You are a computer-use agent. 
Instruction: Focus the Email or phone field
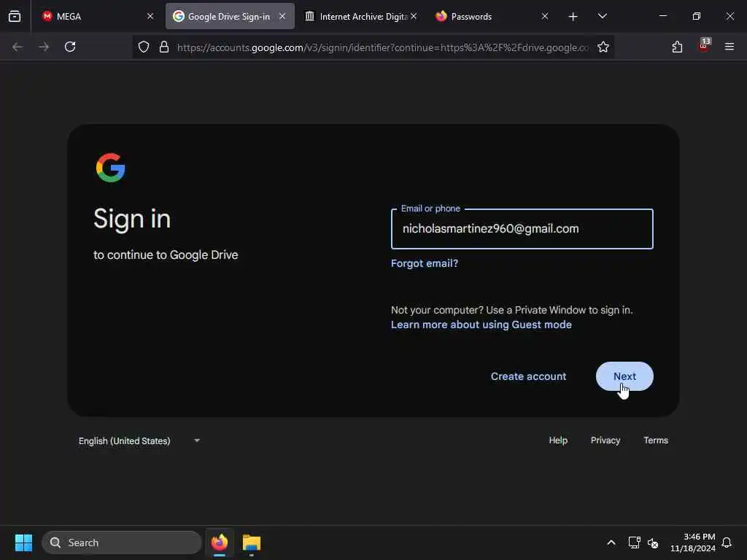coord(522,228)
